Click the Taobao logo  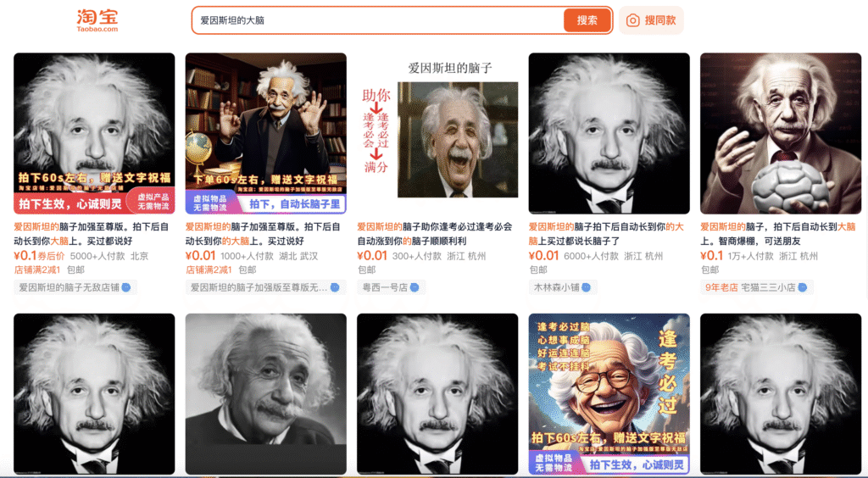coord(97,20)
